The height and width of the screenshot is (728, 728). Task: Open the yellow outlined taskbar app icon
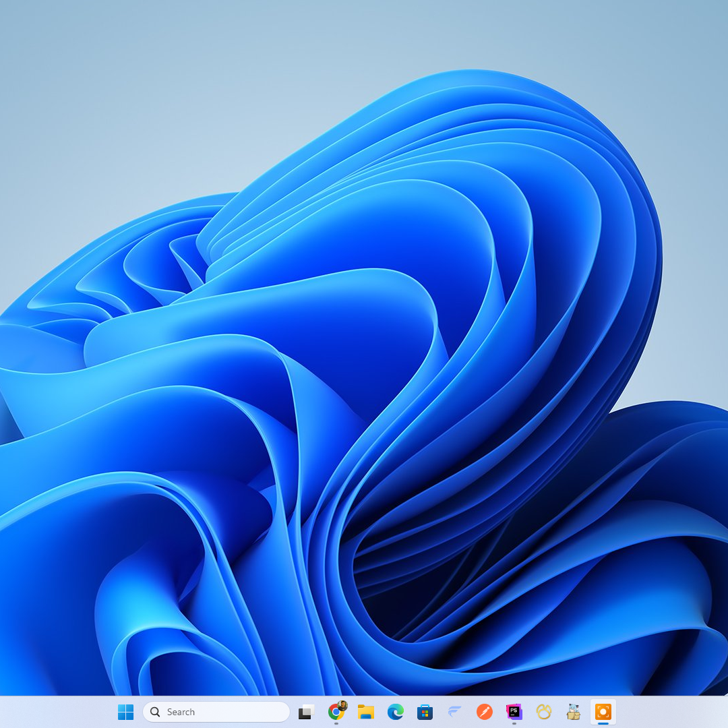544,712
